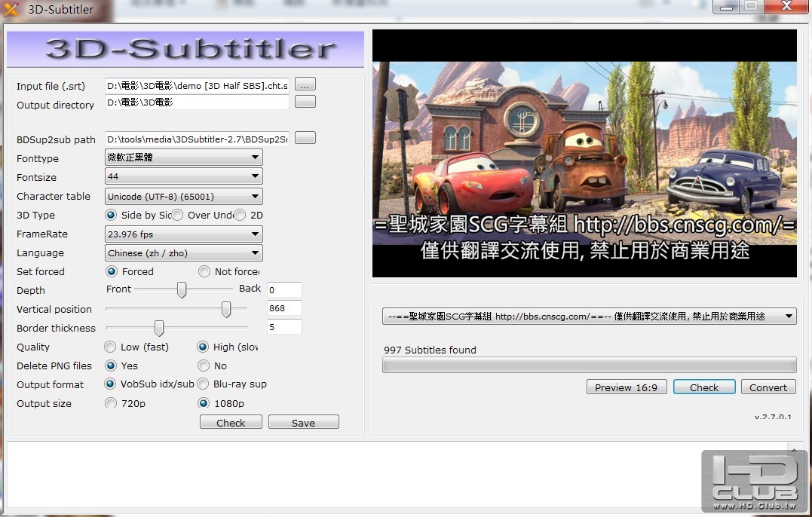Viewport: 812px width, 517px height.
Task: Select No for Delete PNG files
Action: click(204, 366)
